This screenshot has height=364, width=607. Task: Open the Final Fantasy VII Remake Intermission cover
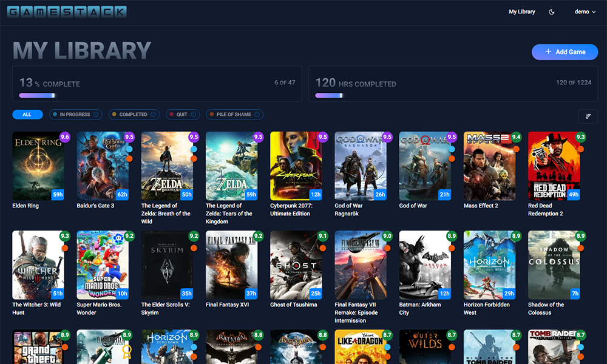click(361, 265)
